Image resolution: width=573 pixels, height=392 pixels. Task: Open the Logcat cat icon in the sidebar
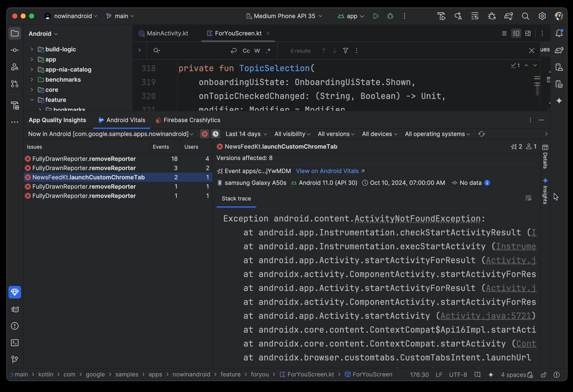pyautogui.click(x=15, y=309)
